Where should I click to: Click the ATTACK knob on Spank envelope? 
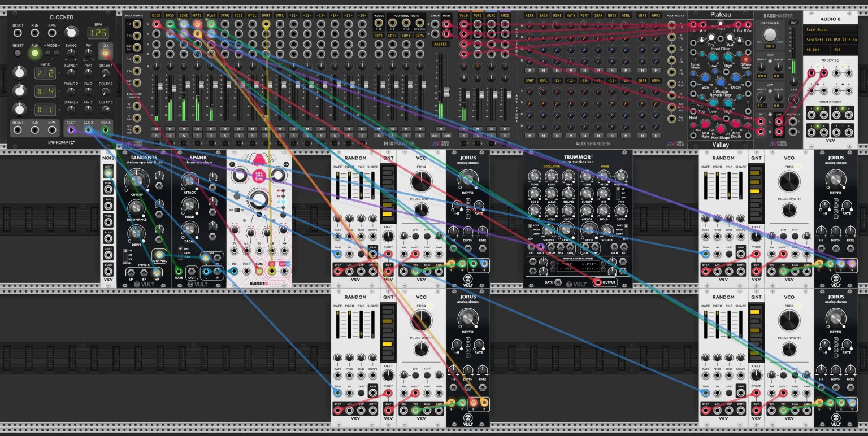189,181
